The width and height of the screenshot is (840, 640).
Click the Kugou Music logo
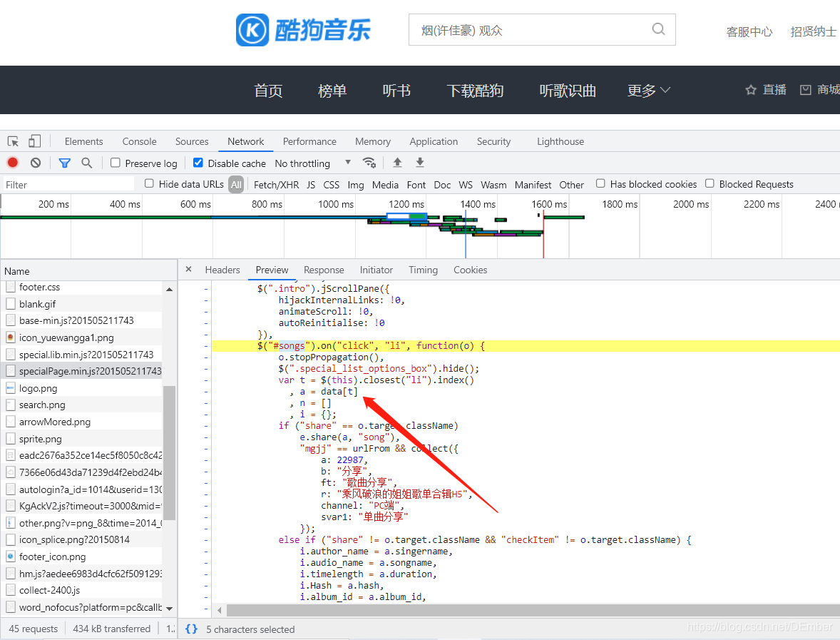coord(303,30)
